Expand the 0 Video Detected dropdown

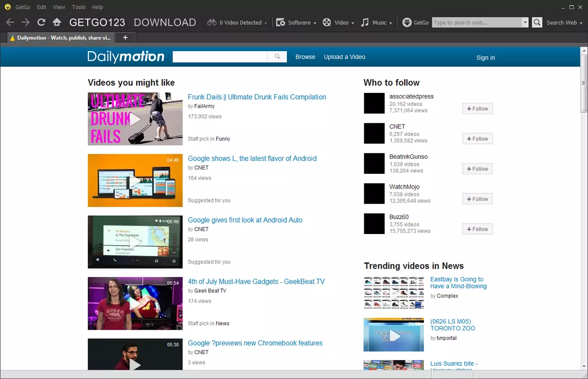(x=266, y=23)
